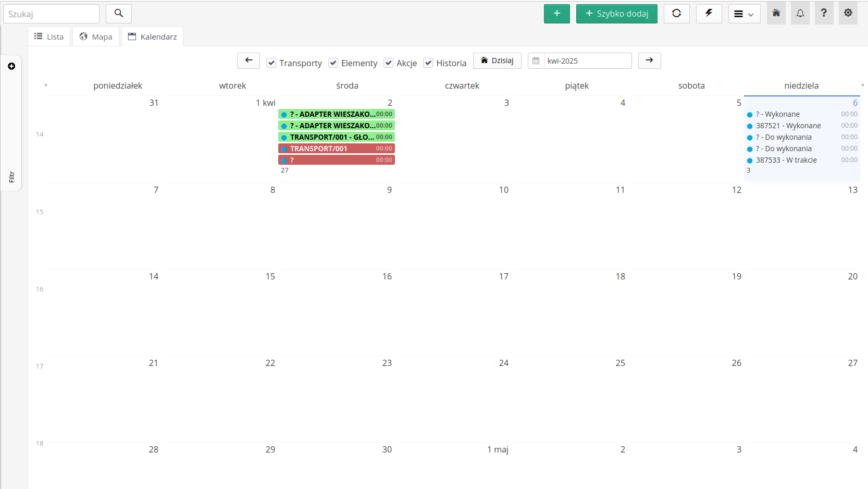The image size is (868, 489).
Task: Click the magnifying glass search button
Action: point(118,14)
